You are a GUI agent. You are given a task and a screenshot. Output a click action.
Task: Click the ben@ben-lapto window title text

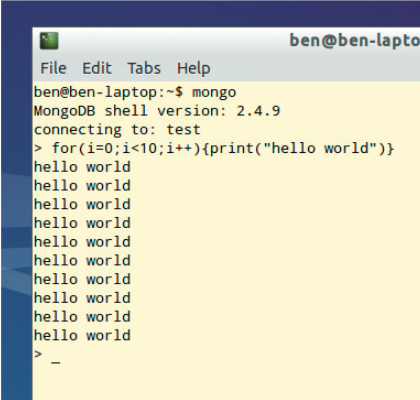coord(354,41)
